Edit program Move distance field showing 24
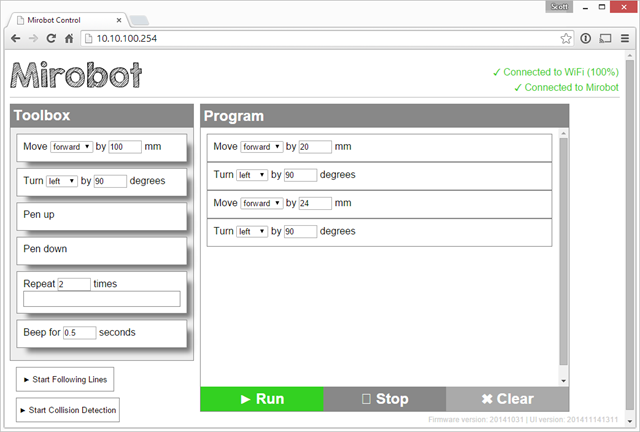 pyautogui.click(x=315, y=203)
